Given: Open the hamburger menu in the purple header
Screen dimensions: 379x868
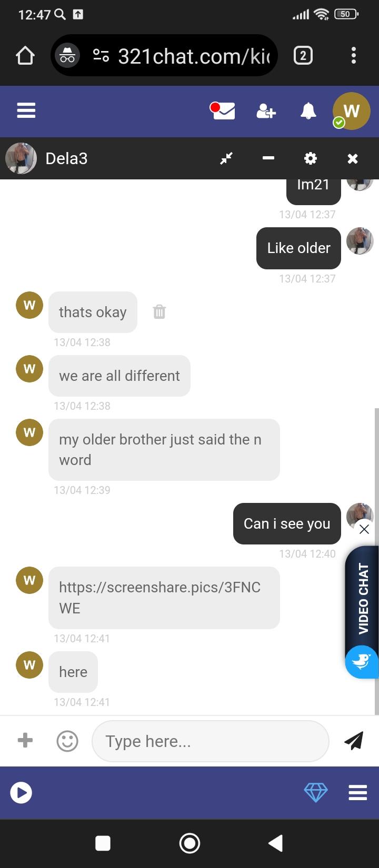Looking at the screenshot, I should (x=26, y=110).
